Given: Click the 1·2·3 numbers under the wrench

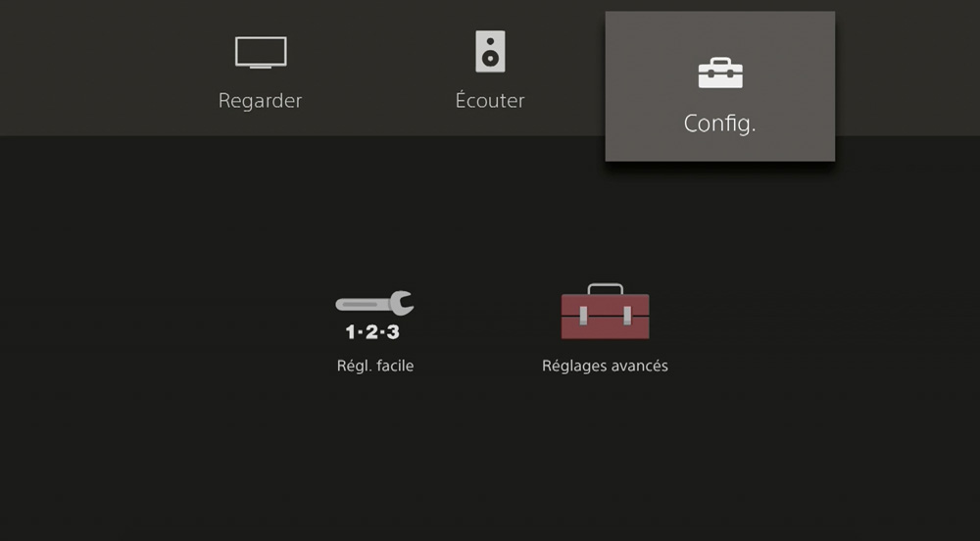Looking at the screenshot, I should click(372, 331).
